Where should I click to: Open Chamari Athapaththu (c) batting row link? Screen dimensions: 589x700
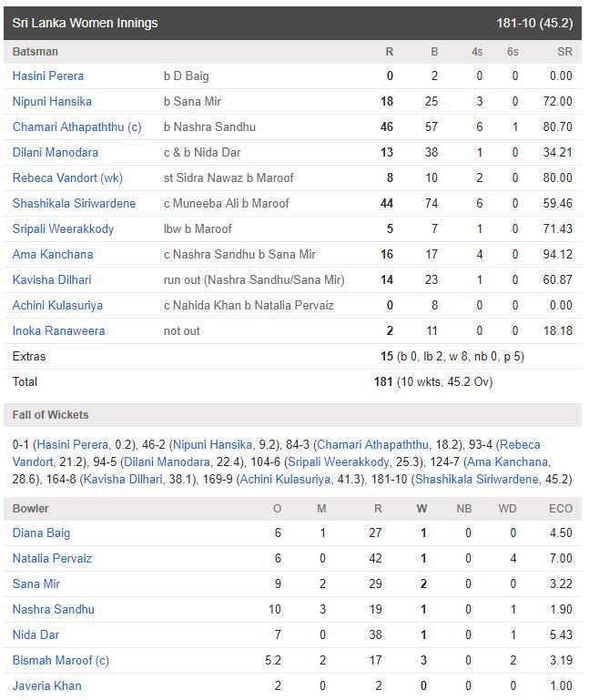(76, 127)
